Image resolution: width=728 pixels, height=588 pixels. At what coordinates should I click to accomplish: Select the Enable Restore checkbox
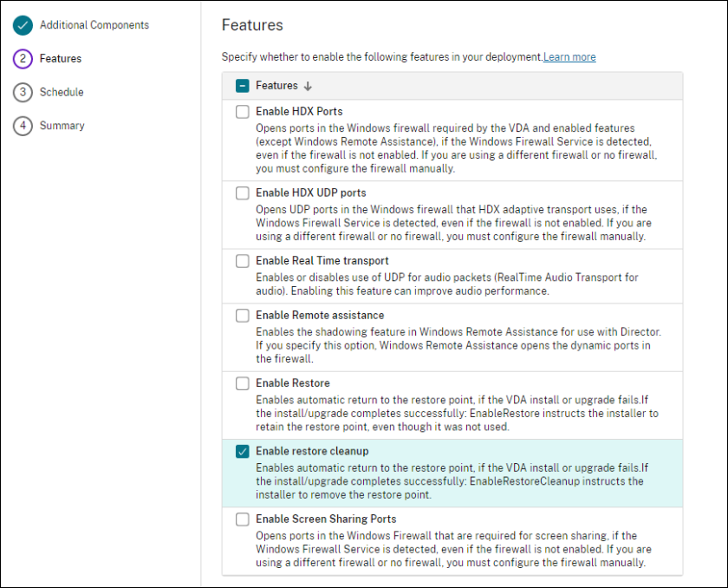pyautogui.click(x=243, y=383)
